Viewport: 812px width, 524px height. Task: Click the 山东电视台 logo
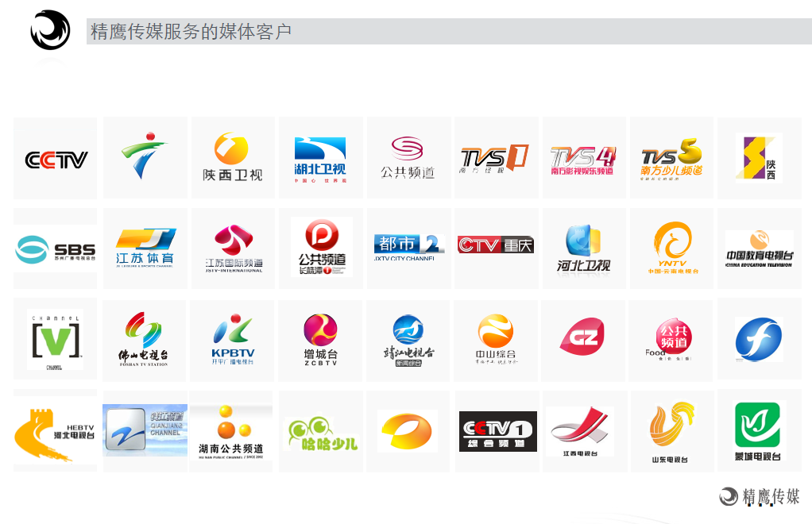(671, 432)
